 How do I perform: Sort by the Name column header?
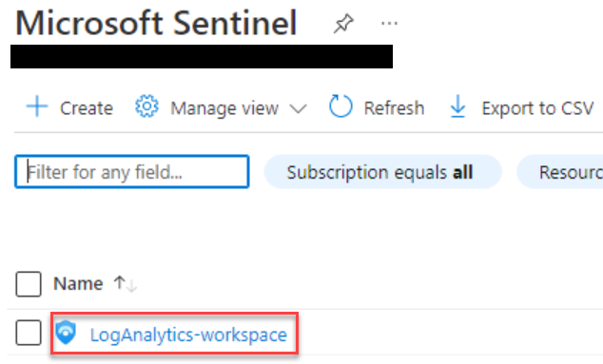[x=78, y=283]
